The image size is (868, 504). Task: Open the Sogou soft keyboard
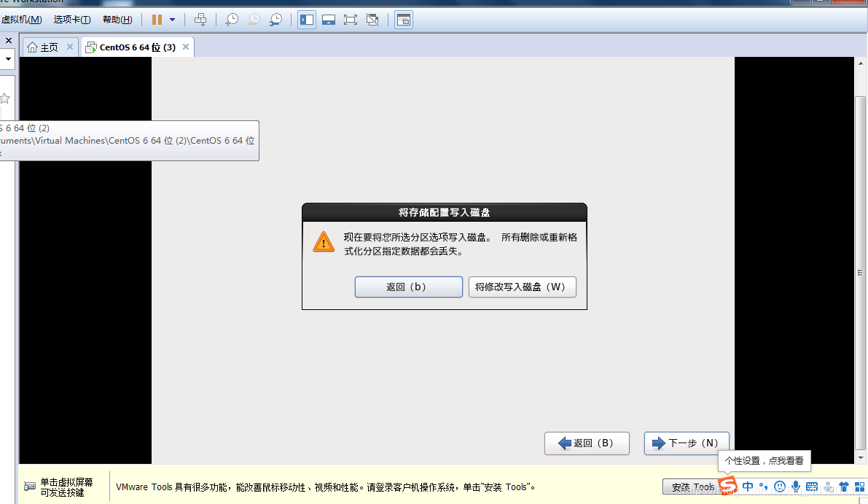(x=812, y=486)
